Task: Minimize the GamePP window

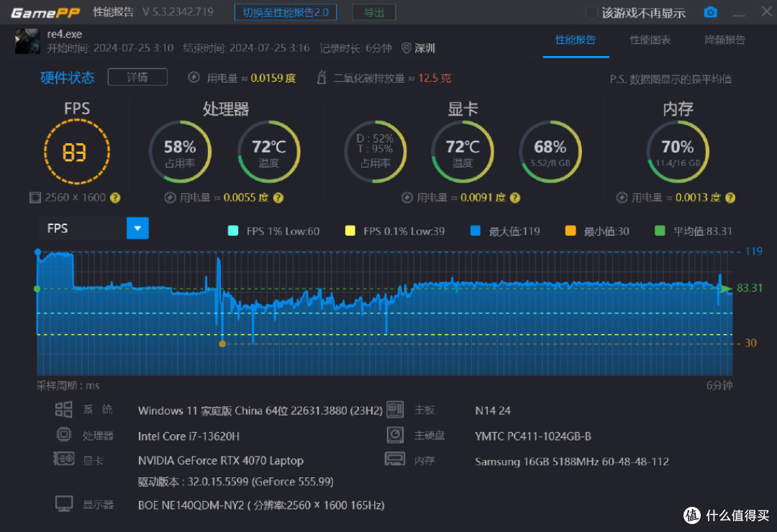Action: [x=739, y=14]
